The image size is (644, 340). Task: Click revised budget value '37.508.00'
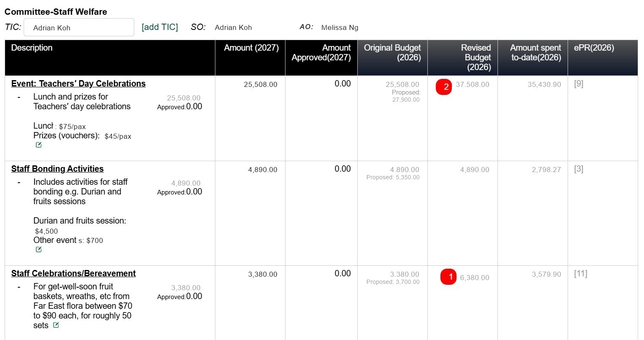click(473, 84)
